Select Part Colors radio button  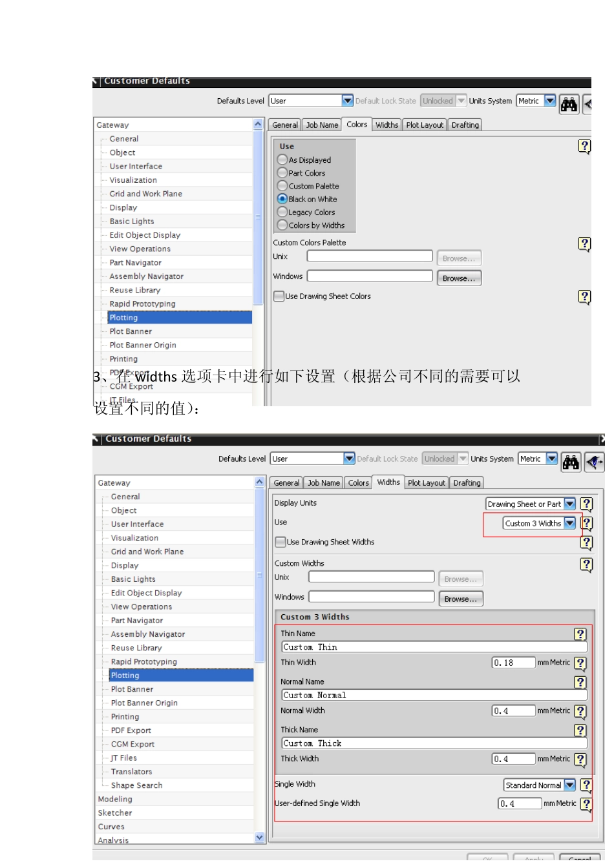pyautogui.click(x=282, y=172)
